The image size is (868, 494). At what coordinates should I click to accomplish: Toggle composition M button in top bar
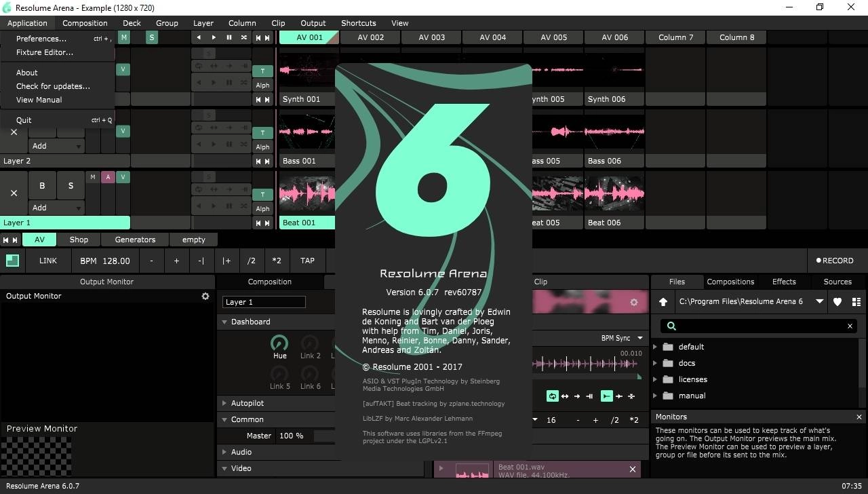123,38
